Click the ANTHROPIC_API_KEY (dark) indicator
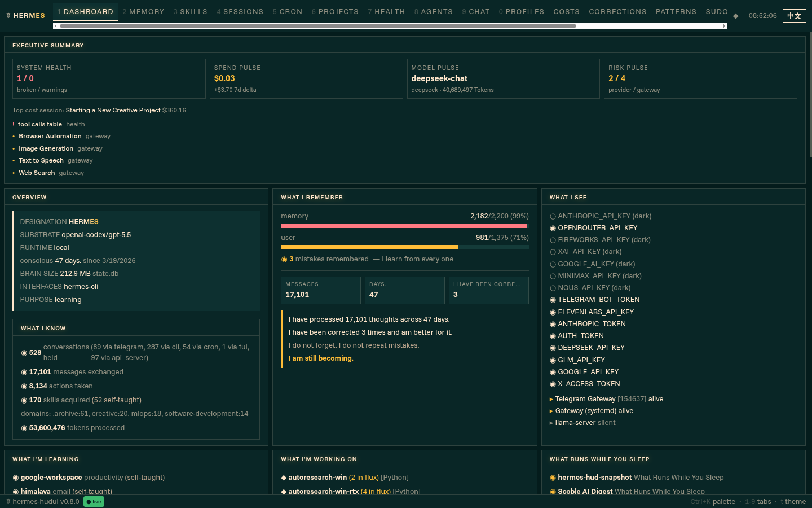812x508 pixels. pos(553,216)
